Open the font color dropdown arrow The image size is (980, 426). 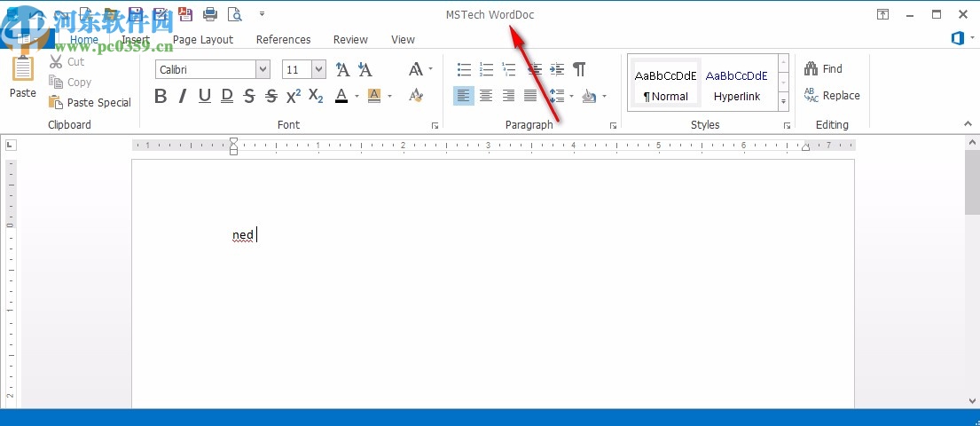pyautogui.click(x=357, y=97)
